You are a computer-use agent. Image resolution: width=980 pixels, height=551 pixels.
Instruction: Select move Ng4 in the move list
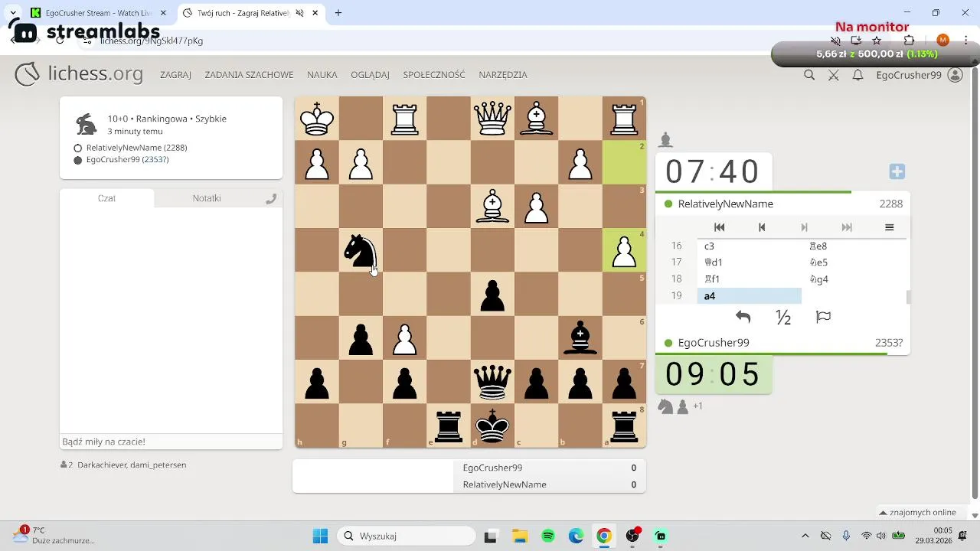(x=854, y=279)
